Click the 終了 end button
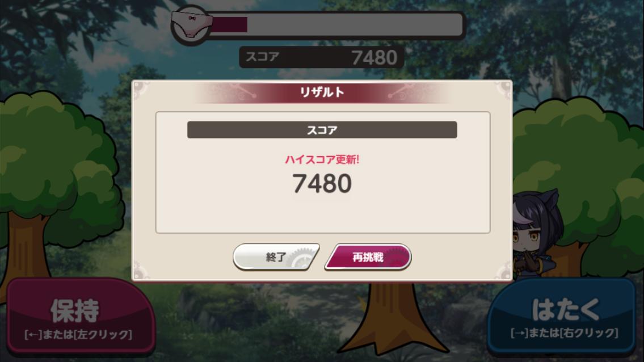 coord(276,257)
